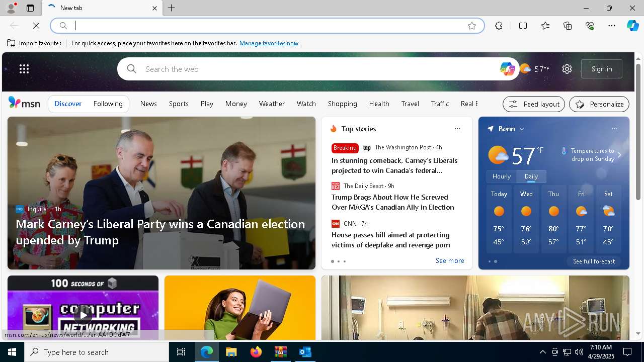Open weather card options ellipsis
644x362 pixels.
tap(614, 129)
